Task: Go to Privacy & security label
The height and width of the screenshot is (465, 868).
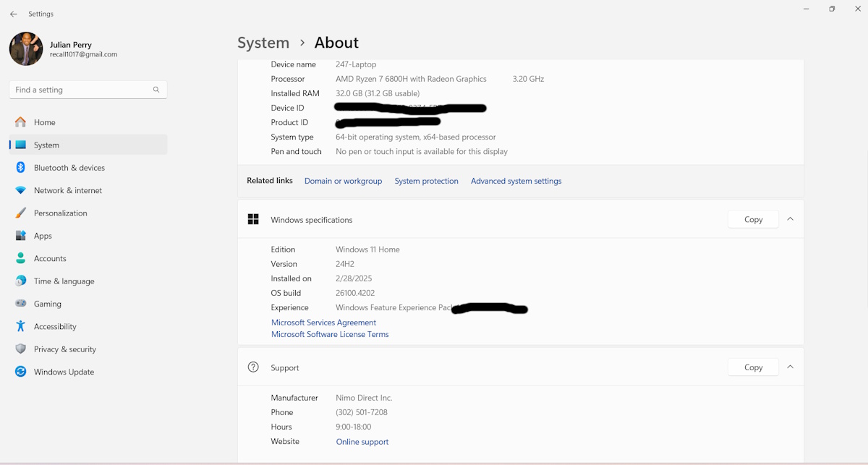Action: click(x=65, y=349)
